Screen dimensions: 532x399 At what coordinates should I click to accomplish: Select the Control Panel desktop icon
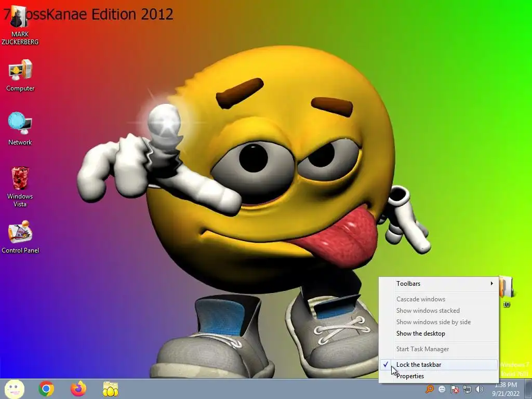(x=20, y=237)
